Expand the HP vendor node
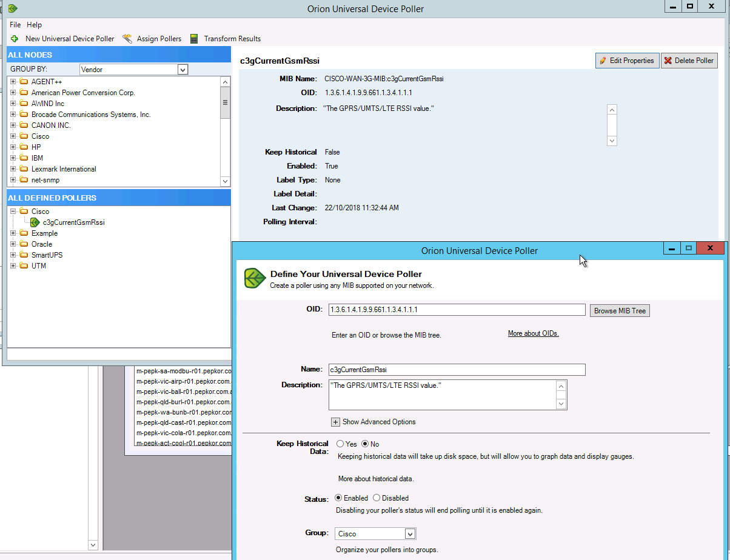This screenshot has height=560, width=730. (x=13, y=147)
